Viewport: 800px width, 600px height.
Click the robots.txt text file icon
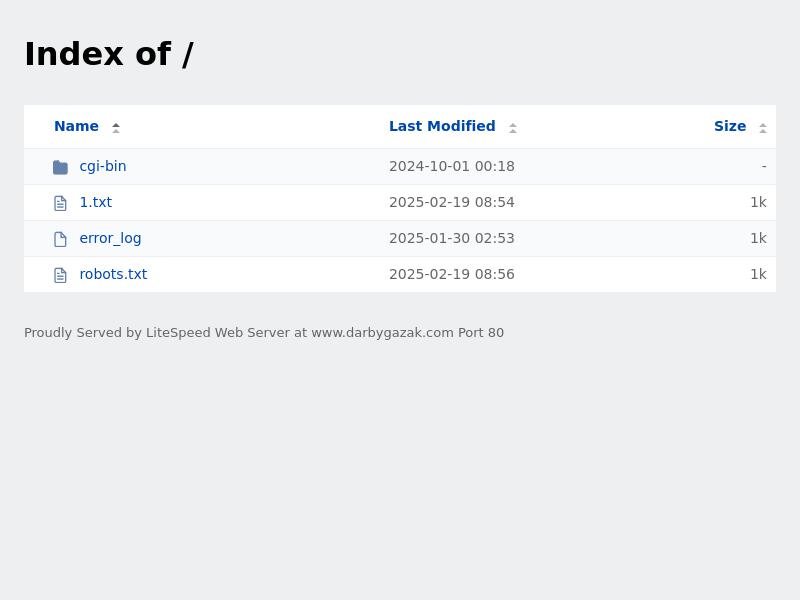coord(60,275)
